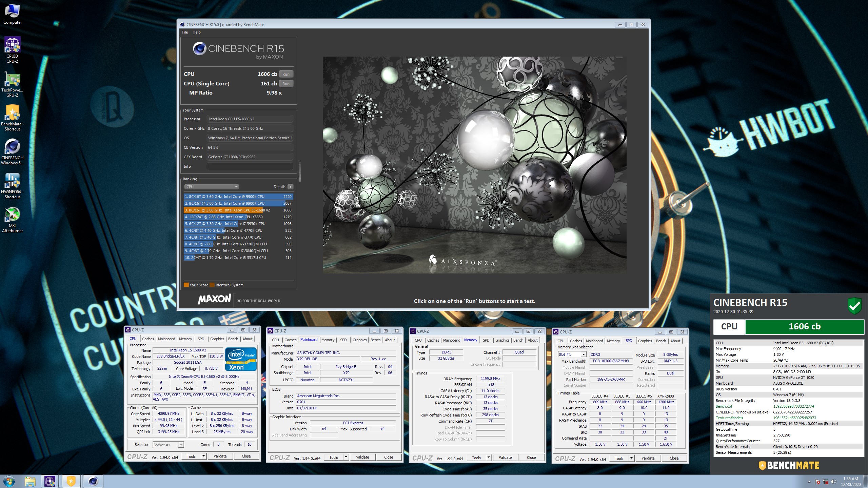Open the Ranking CPU dropdown
This screenshot has width=868, height=488.
[212, 187]
